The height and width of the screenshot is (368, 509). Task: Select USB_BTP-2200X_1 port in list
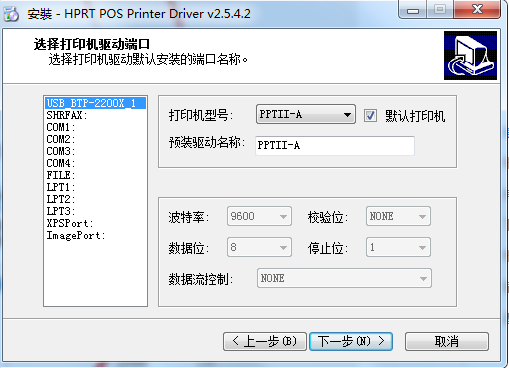pos(95,103)
